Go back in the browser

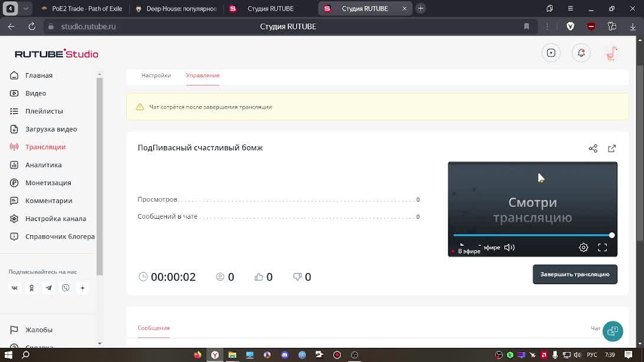(11, 27)
